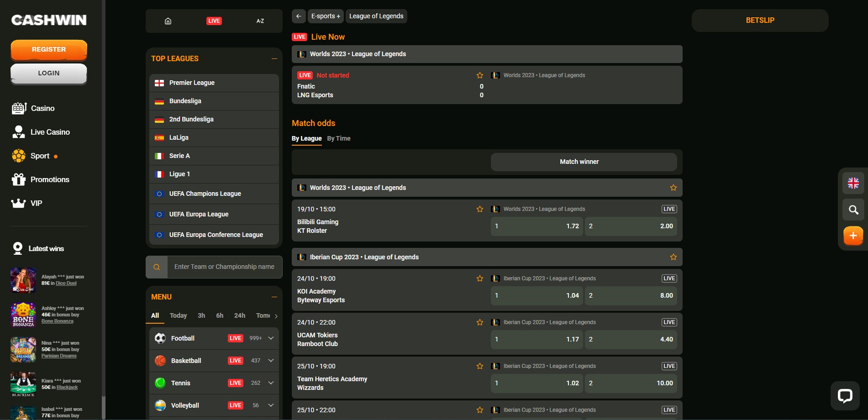Open UEFA Europa Conference League

[x=214, y=235]
